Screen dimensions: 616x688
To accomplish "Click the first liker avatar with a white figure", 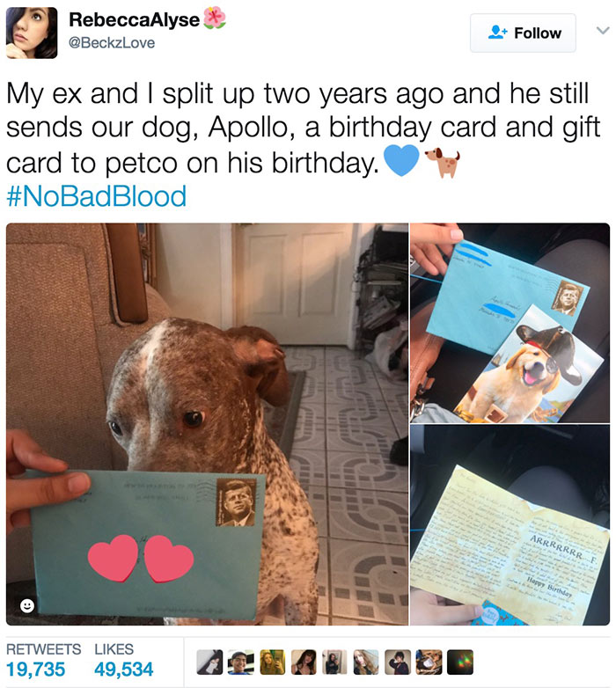I will pos(209,662).
